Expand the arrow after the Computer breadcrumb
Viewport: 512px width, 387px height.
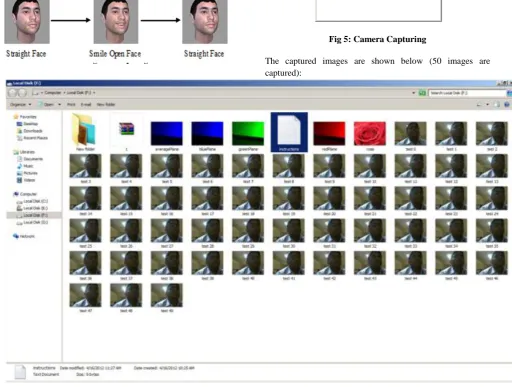click(65, 93)
